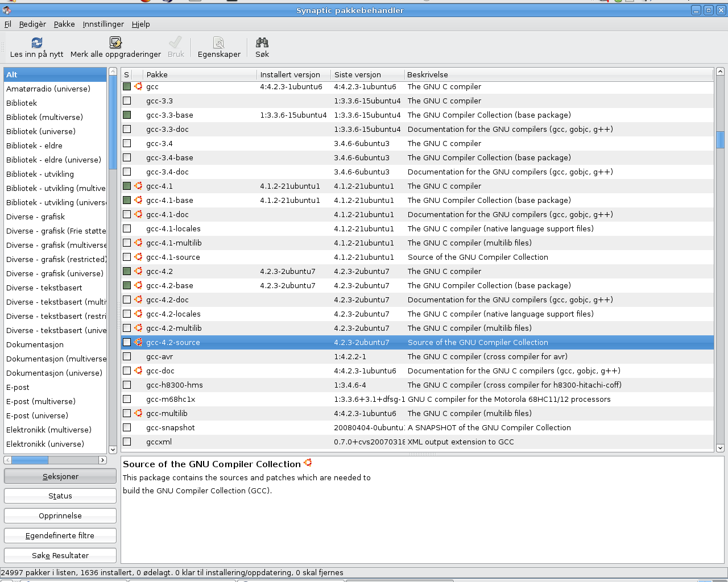Image resolution: width=728 pixels, height=582 pixels.
Task: Mark checkbox for gcc-3.4-doc
Action: tap(127, 172)
